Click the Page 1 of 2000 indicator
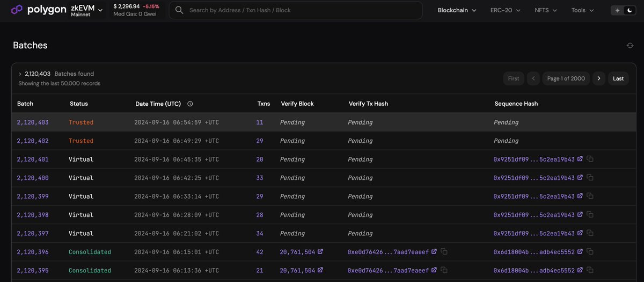Viewport: 644px width, 282px height. [566, 78]
